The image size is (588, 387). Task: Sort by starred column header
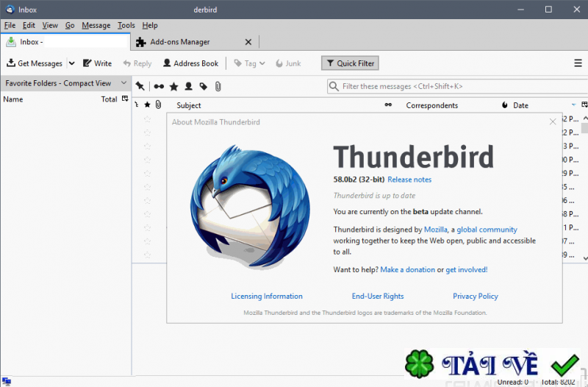pos(148,104)
